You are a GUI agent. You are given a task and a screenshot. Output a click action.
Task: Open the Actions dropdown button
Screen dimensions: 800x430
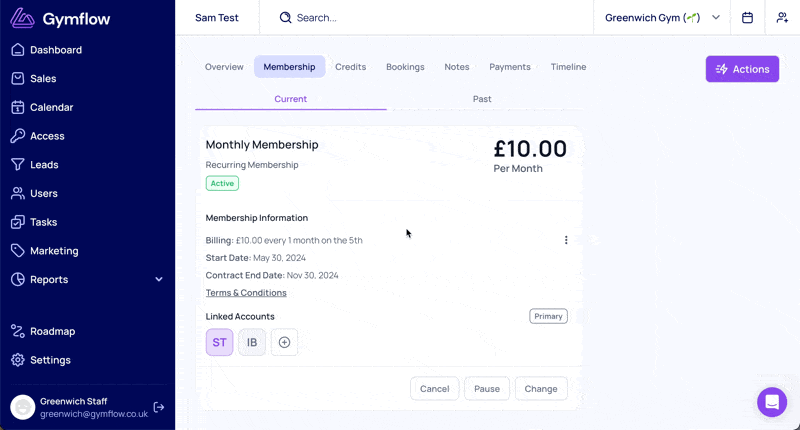[x=742, y=69]
